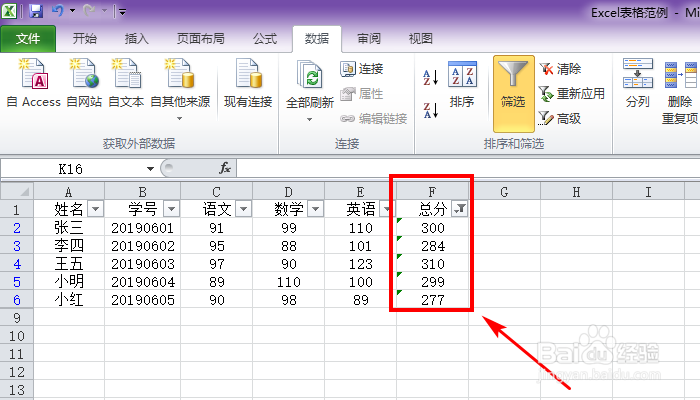Open the 数学 column filter dropdown
The width and height of the screenshot is (700, 400).
[316, 208]
